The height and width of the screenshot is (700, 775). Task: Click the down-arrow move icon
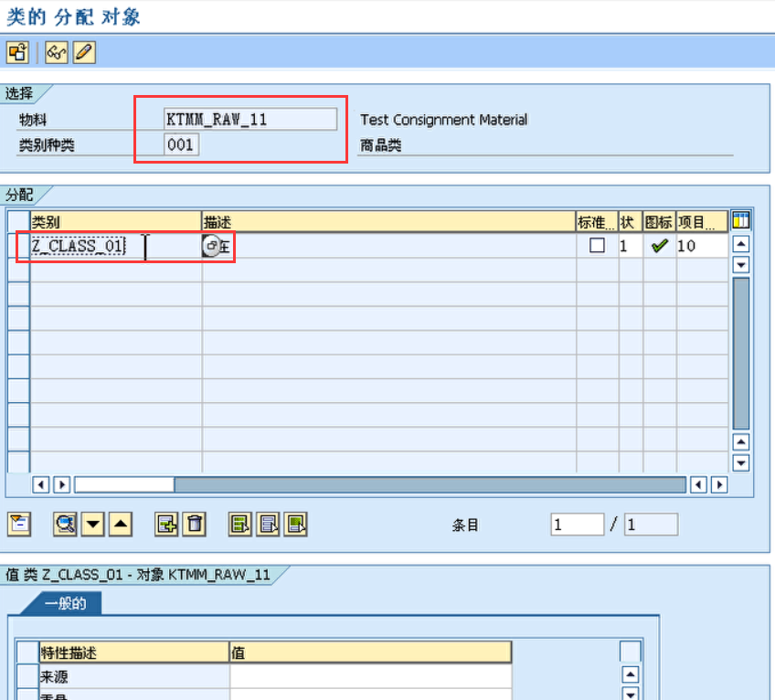coord(92,524)
